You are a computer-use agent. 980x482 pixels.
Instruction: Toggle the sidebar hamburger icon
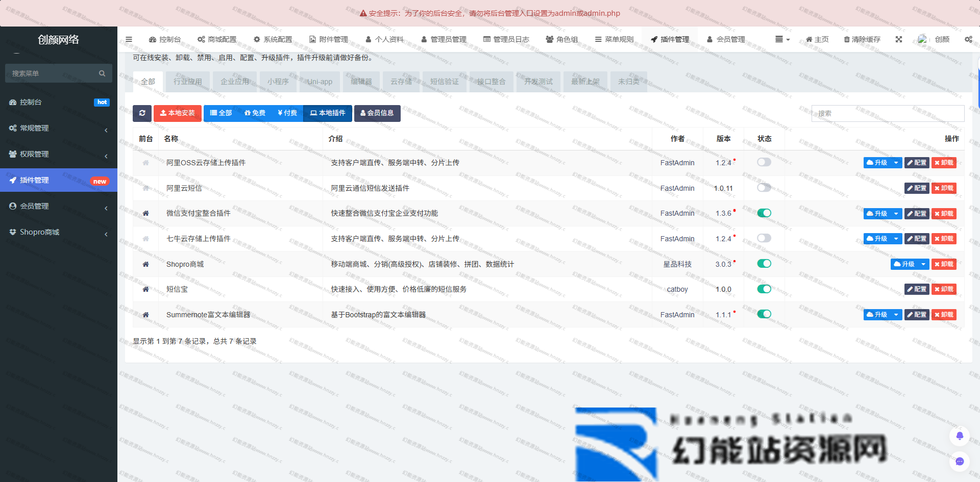(129, 39)
